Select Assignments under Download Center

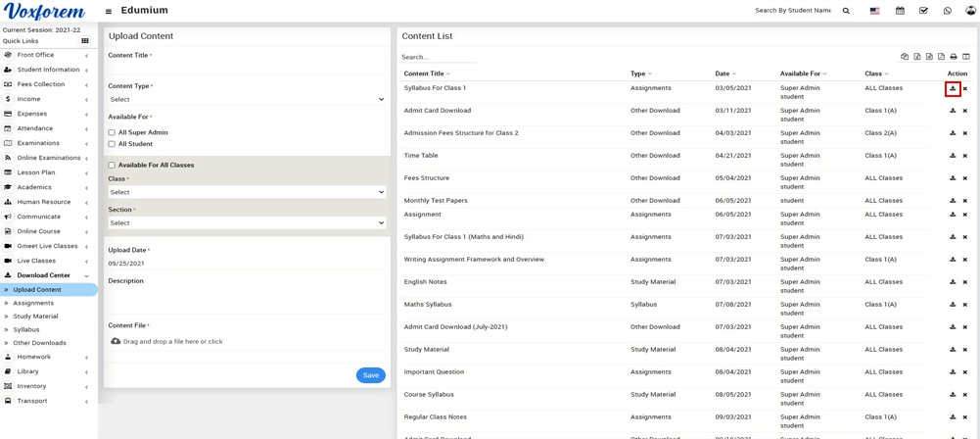33,303
